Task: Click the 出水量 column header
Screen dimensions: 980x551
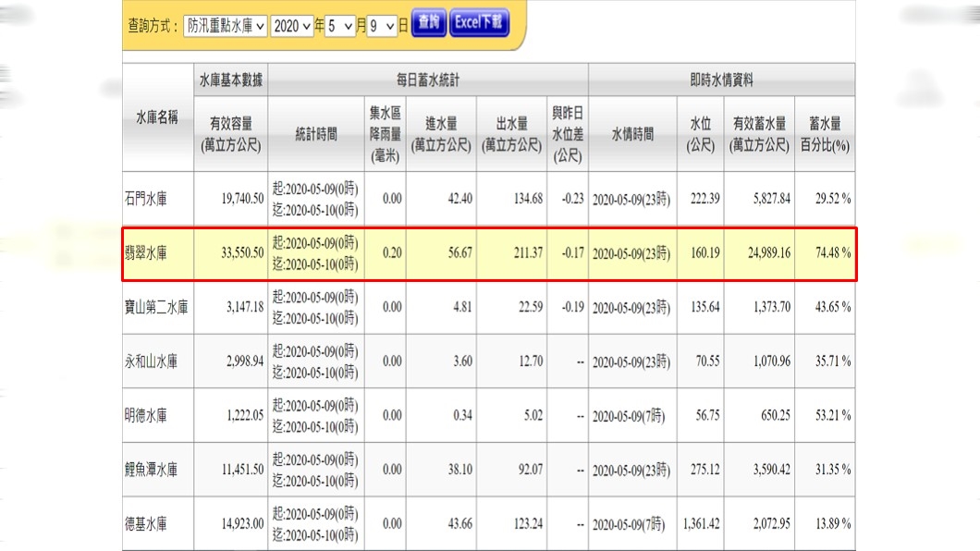Action: (x=511, y=134)
